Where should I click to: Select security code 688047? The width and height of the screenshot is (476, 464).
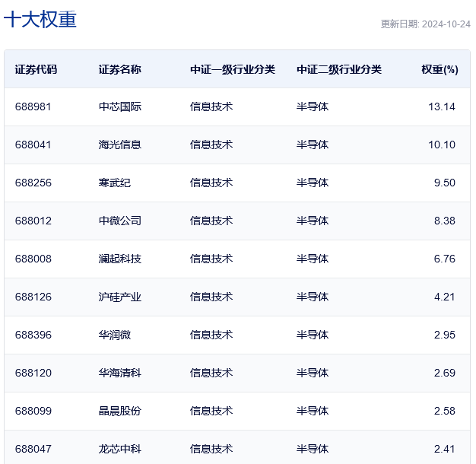[x=33, y=449]
